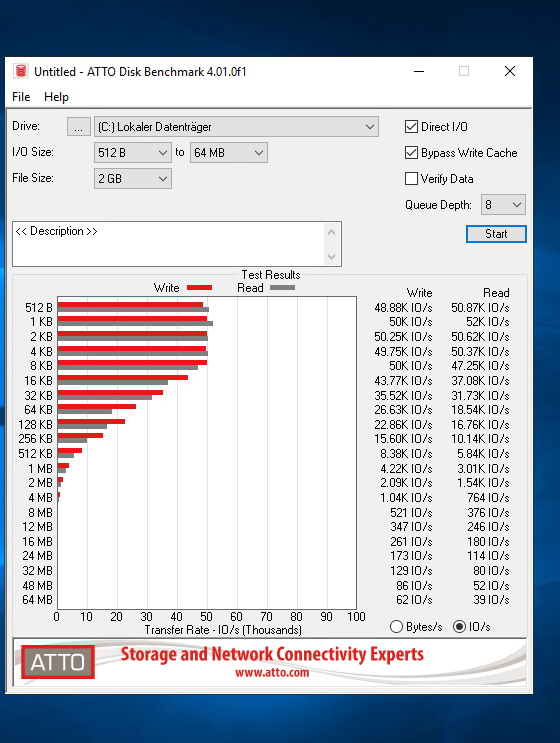Click the 'Transfer Rate - IO/s (Thousands)' axis label
Screen dimensions: 560x743
click(x=223, y=630)
